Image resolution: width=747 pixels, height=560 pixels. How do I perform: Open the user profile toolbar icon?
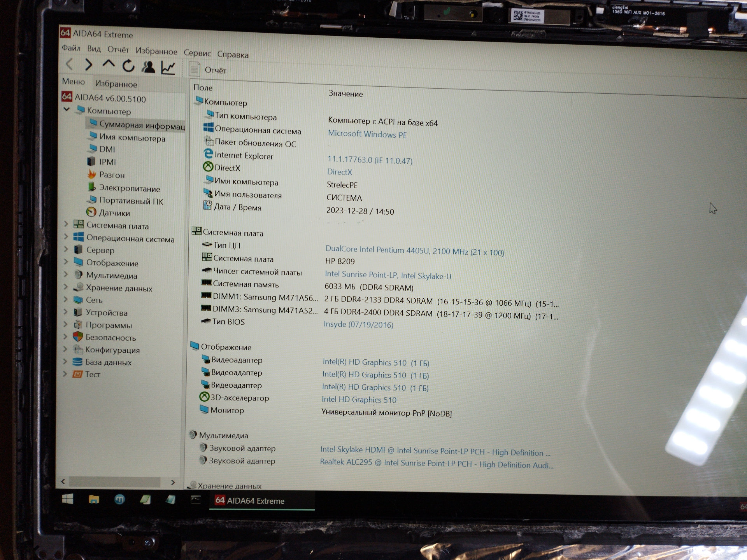pos(148,67)
